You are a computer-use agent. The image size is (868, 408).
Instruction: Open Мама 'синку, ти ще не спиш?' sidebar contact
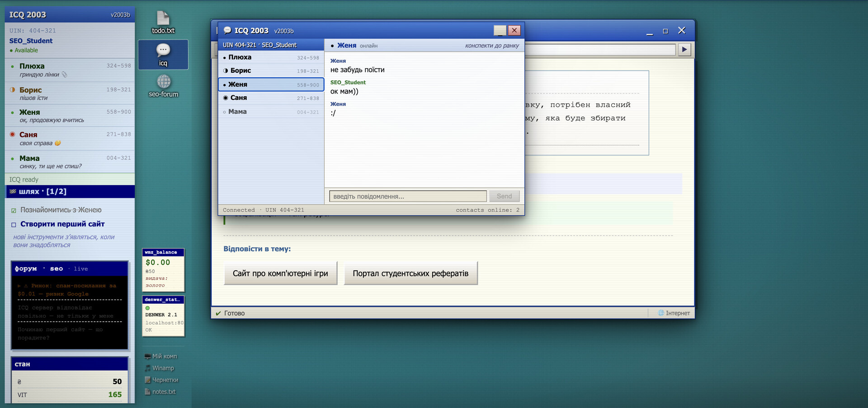coord(70,162)
